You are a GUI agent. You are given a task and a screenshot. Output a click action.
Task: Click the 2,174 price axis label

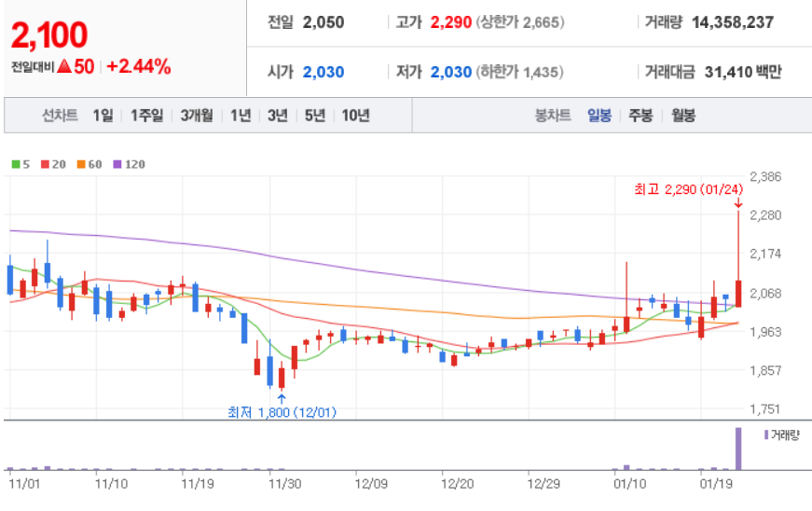click(765, 254)
